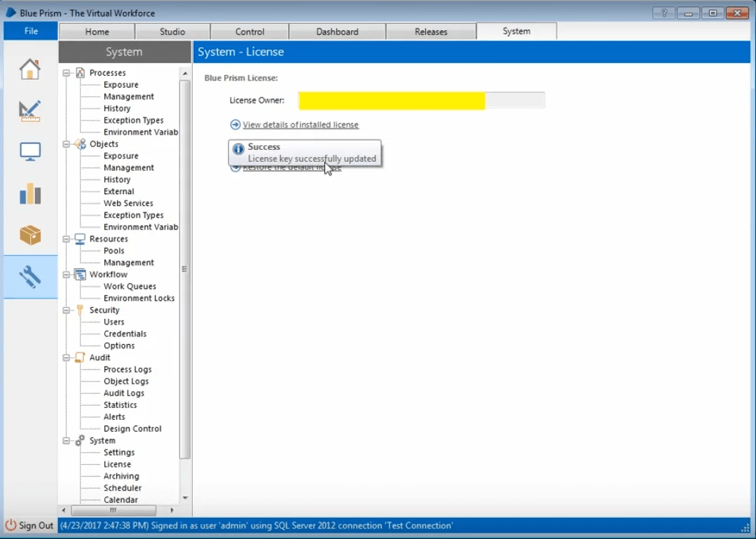This screenshot has height=539, width=756.
Task: Click tree scroll down arrow
Action: tap(185, 498)
